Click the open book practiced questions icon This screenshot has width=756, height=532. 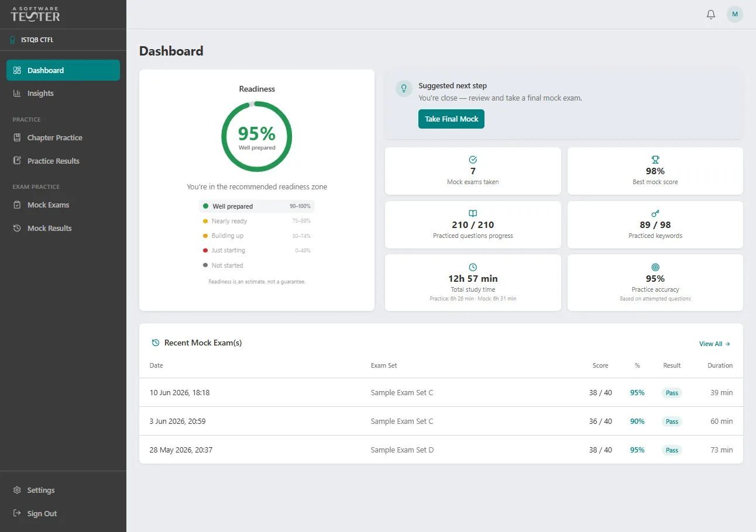coord(473,213)
